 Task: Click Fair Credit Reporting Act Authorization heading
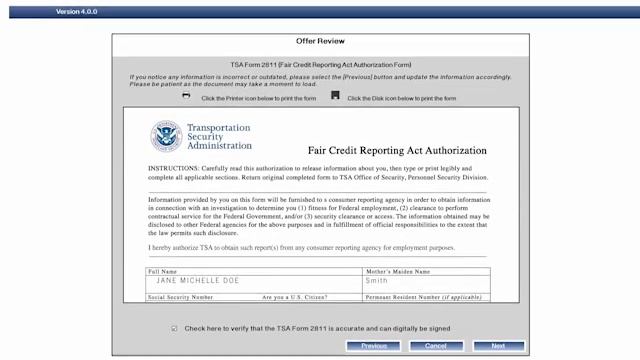coord(397,151)
